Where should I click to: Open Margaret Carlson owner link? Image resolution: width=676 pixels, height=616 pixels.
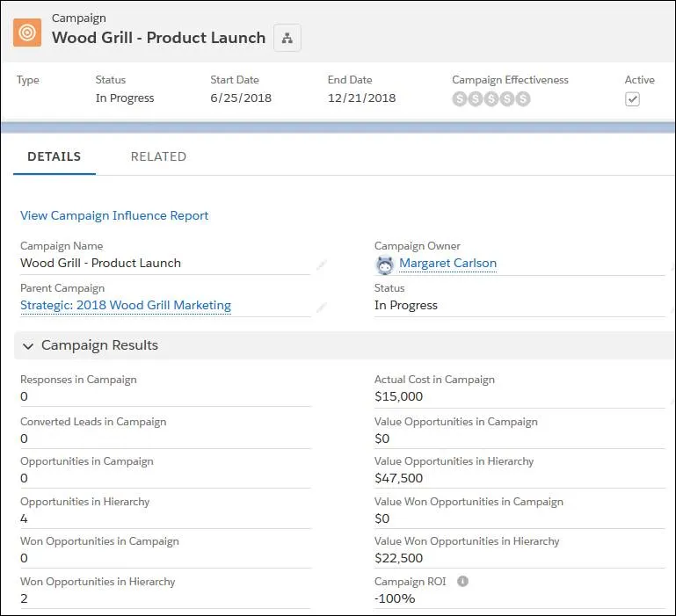point(448,263)
